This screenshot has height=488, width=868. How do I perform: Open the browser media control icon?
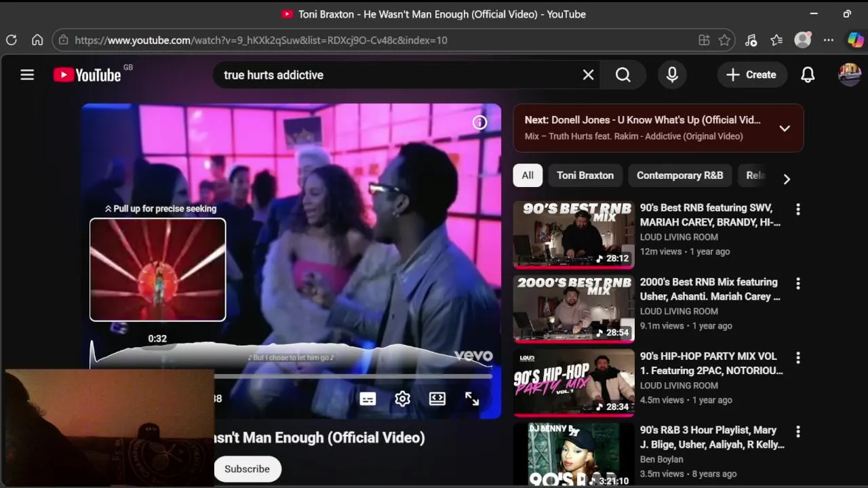(751, 40)
